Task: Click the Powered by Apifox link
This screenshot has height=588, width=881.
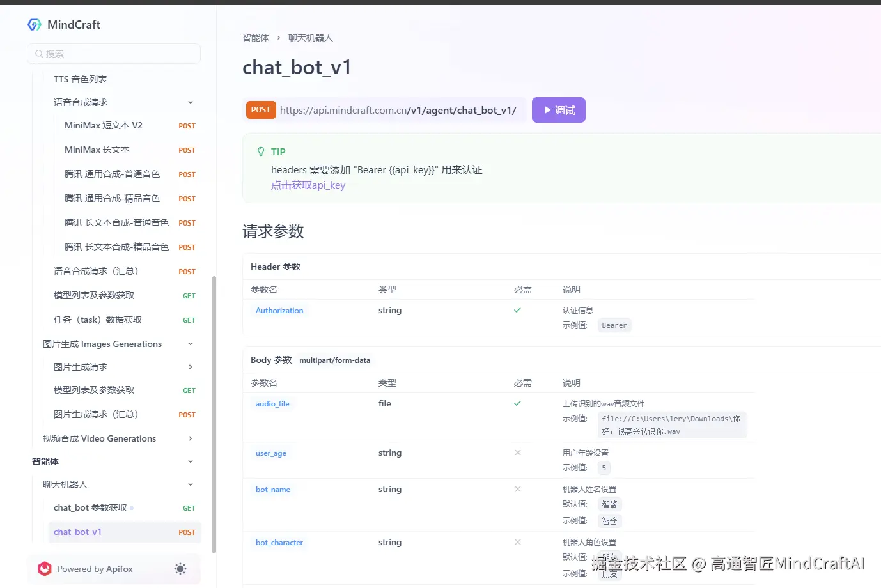Action: pyautogui.click(x=95, y=569)
